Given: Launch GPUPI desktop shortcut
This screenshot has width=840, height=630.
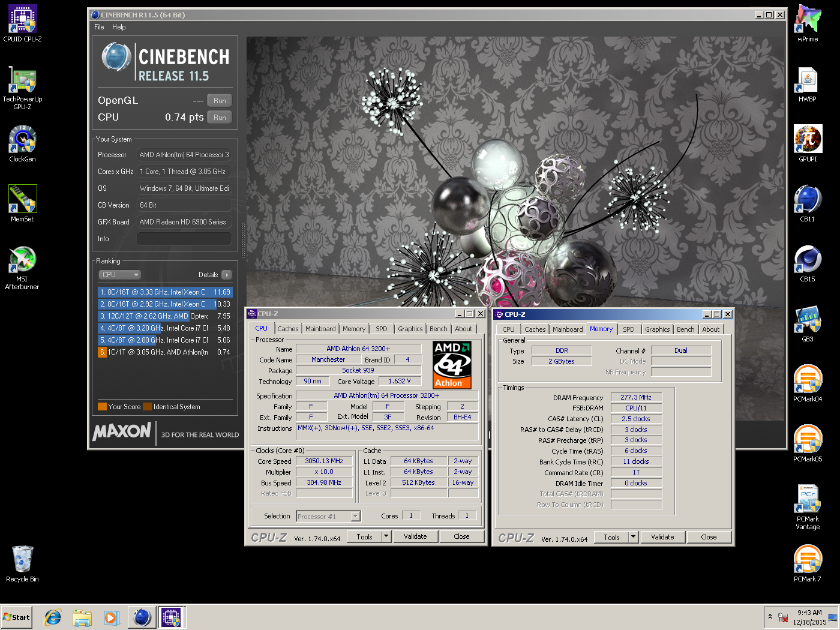Looking at the screenshot, I should click(808, 144).
